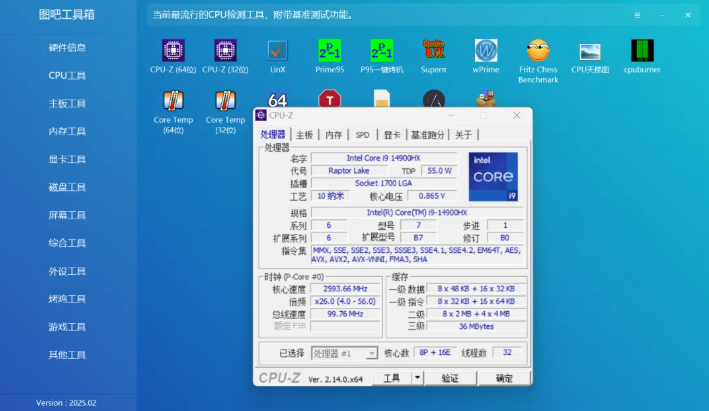Open Core Temp (64位) icon
Viewport: 709px width, 411px height.
[x=173, y=100]
